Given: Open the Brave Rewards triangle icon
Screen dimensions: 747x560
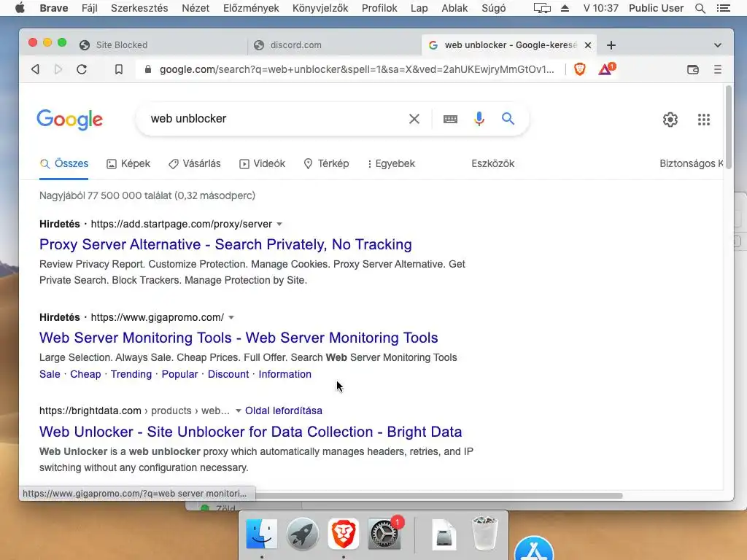Looking at the screenshot, I should [606, 69].
